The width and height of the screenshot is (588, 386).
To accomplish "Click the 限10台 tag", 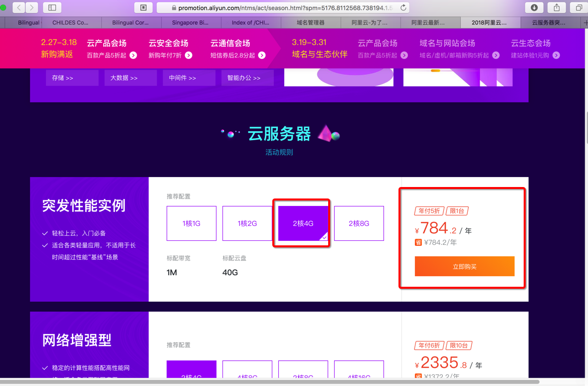I will 459,346.
